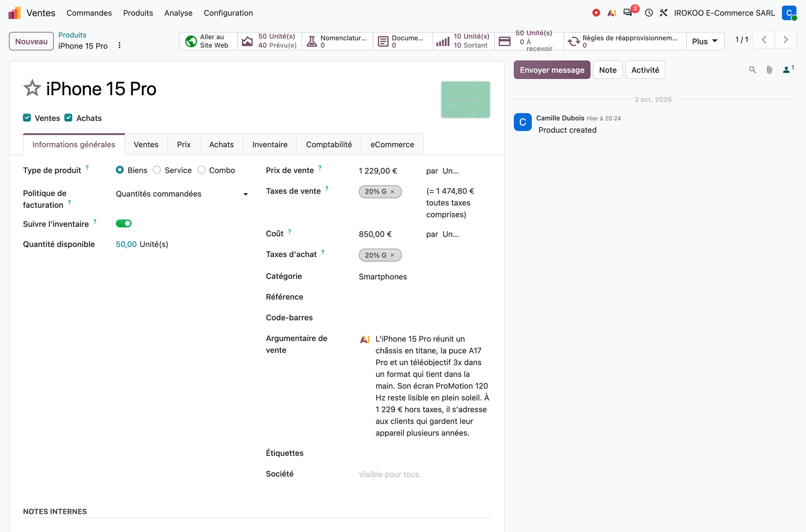The image size is (806, 532).
Task: Toggle the Achats checkbox
Action: coord(68,118)
